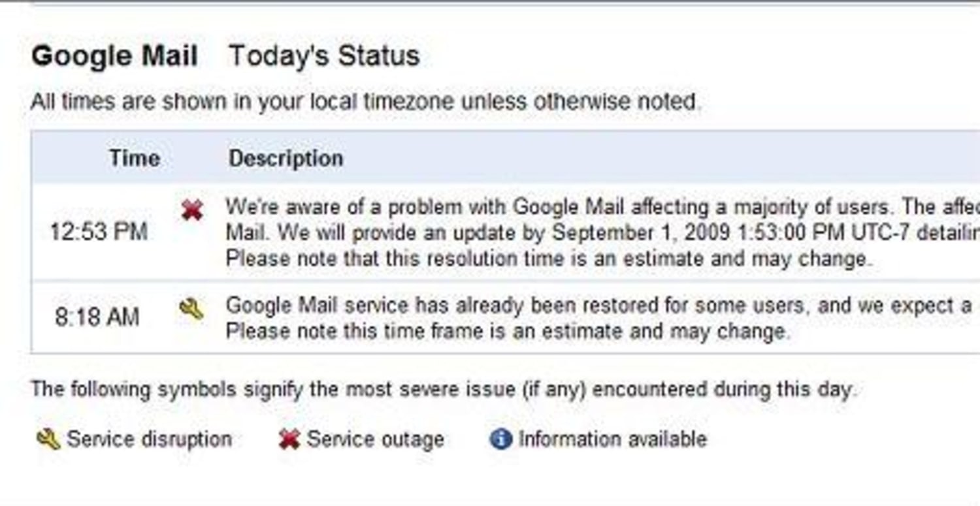Click the Today's Status heading

(x=324, y=56)
